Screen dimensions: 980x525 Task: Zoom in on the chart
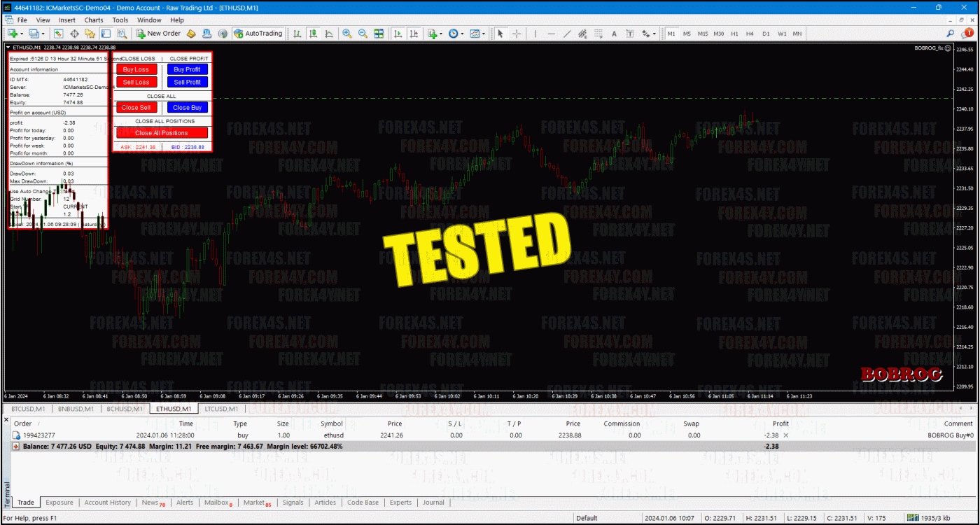click(x=347, y=33)
